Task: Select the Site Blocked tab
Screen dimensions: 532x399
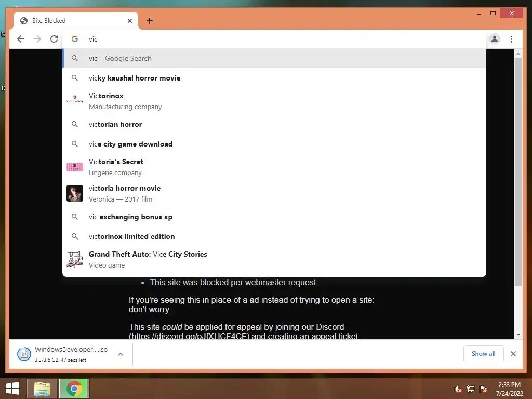Action: coord(76,21)
